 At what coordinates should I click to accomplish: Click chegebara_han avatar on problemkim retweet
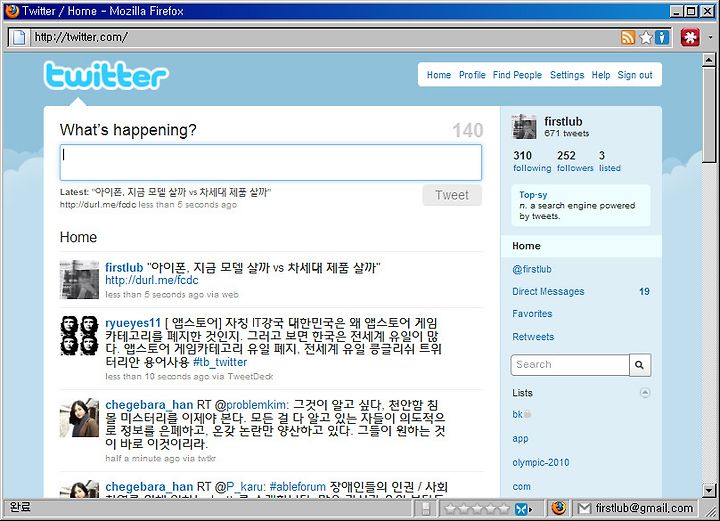pos(79,417)
